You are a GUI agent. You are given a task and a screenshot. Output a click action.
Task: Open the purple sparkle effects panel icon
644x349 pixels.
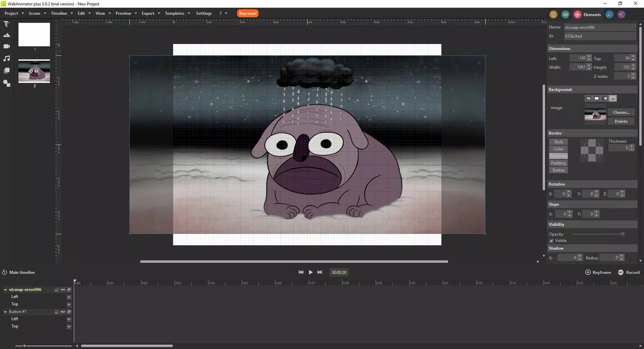(622, 14)
